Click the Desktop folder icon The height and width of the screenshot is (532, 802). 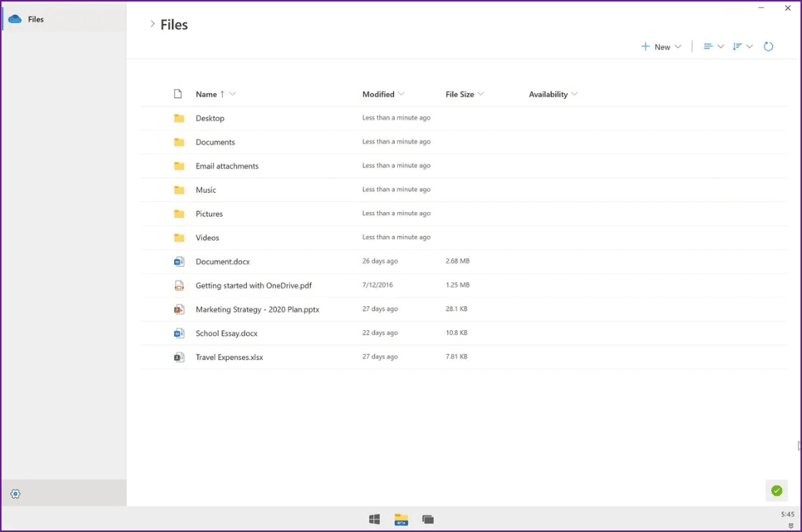pyautogui.click(x=179, y=118)
